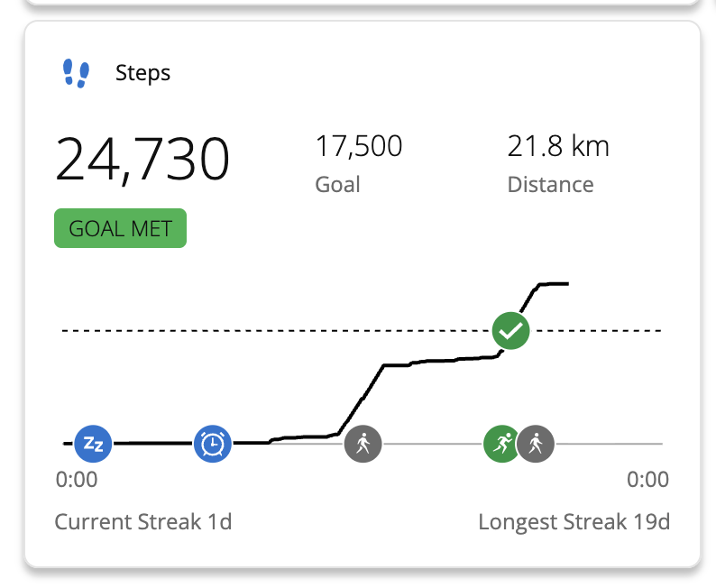Click the ending 0:00 time label
The height and width of the screenshot is (588, 716).
[x=647, y=479]
